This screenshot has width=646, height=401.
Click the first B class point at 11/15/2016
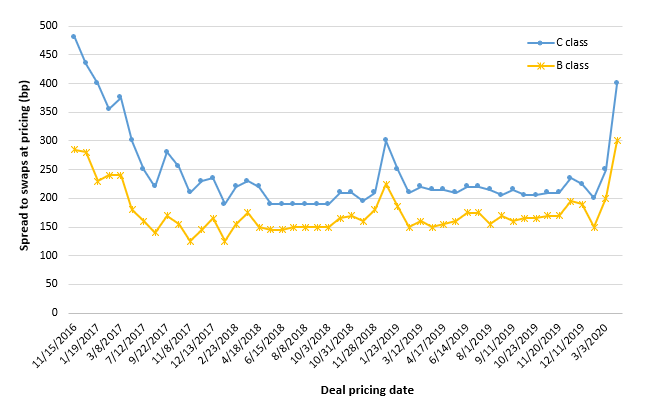click(x=73, y=149)
